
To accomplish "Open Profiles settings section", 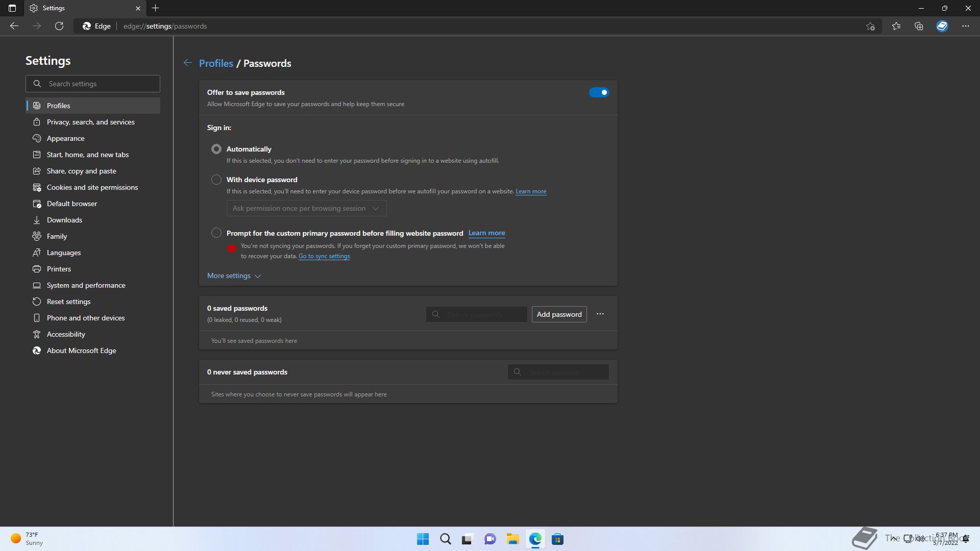I will pos(93,106).
